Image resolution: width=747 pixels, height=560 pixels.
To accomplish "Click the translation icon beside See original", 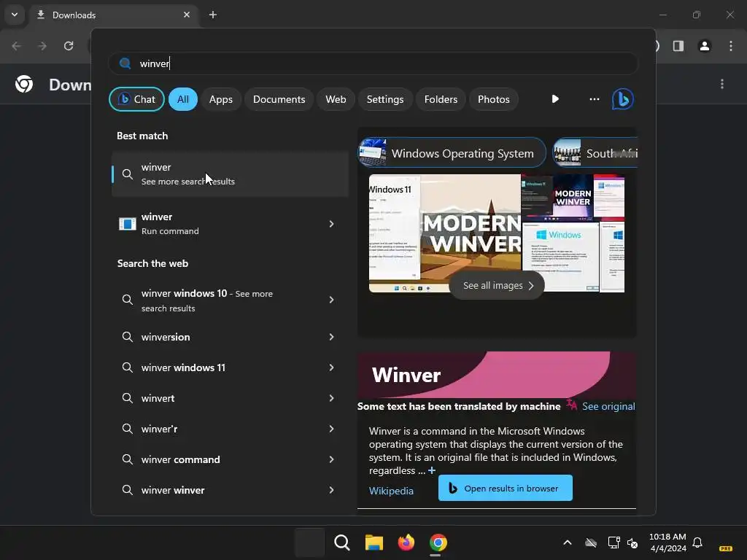I will (x=571, y=405).
